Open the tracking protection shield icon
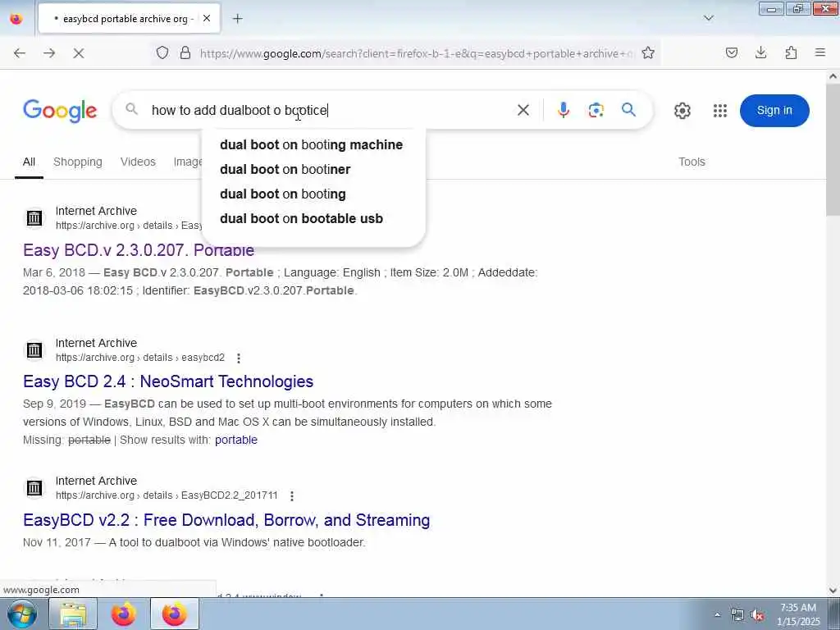Viewport: 840px width, 630px height. (162, 52)
